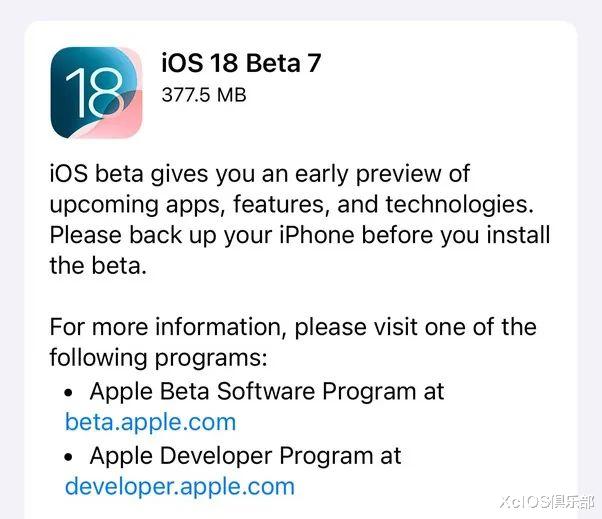The height and width of the screenshot is (519, 602).
Task: Click the word 'install' in the description
Action: click(x=518, y=235)
